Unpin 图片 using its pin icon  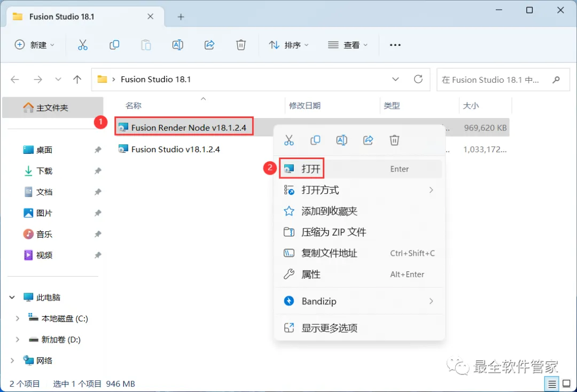(x=98, y=213)
